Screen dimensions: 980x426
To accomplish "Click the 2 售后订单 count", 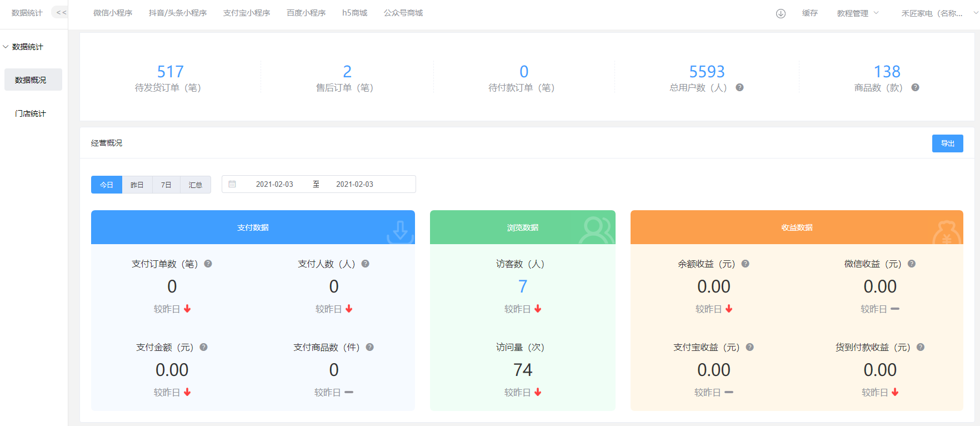I will 347,72.
